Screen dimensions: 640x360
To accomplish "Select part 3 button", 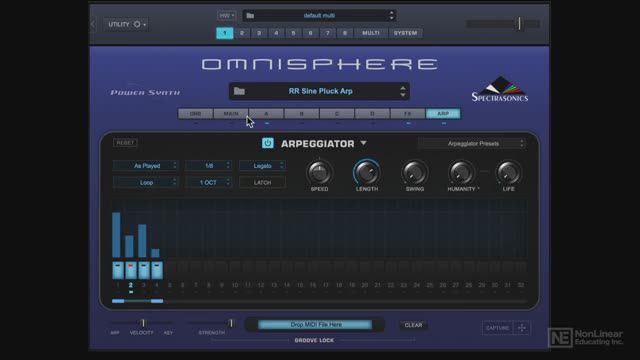I will click(259, 33).
